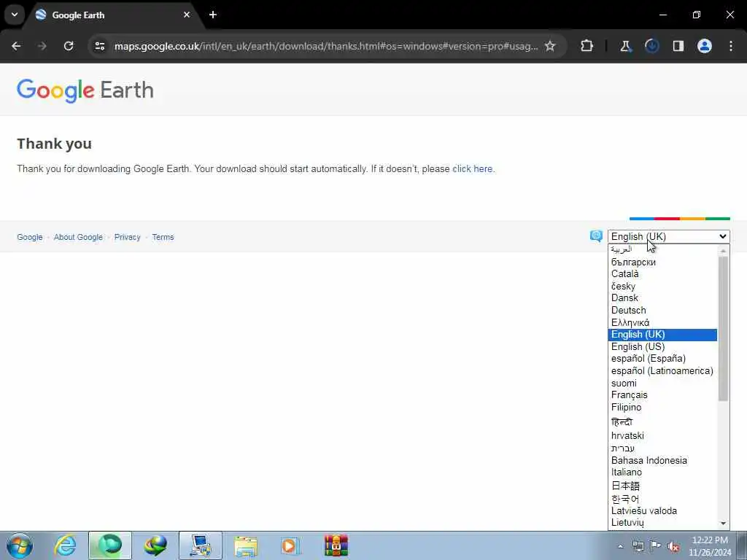Select español (Latinoamerica) option
This screenshot has height=560, width=747.
pyautogui.click(x=662, y=371)
